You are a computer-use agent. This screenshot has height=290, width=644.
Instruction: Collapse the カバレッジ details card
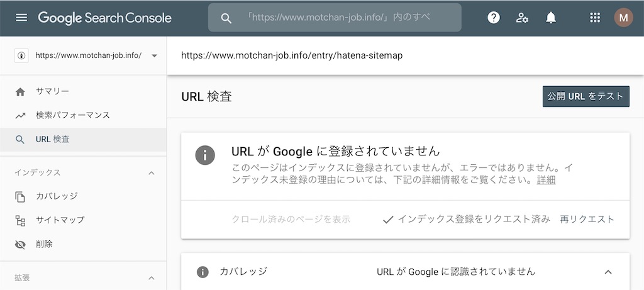click(609, 272)
